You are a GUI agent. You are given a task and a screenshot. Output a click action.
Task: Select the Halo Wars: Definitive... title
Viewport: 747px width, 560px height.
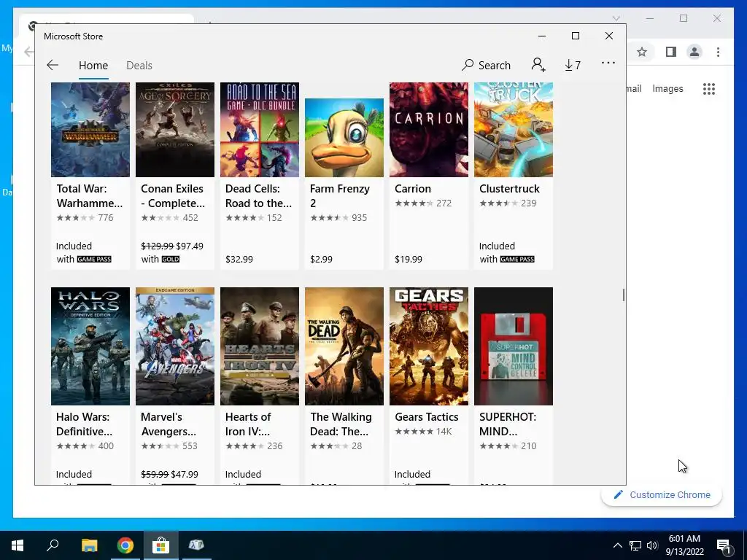pos(85,424)
